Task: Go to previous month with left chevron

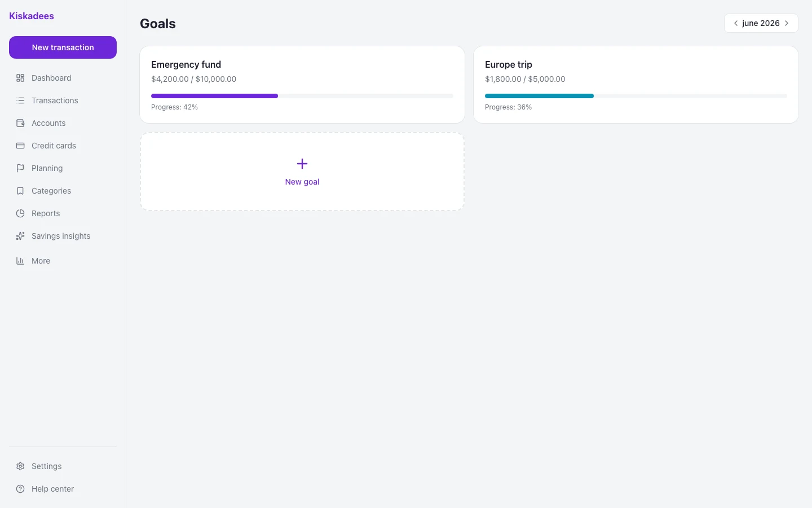Action: click(735, 23)
